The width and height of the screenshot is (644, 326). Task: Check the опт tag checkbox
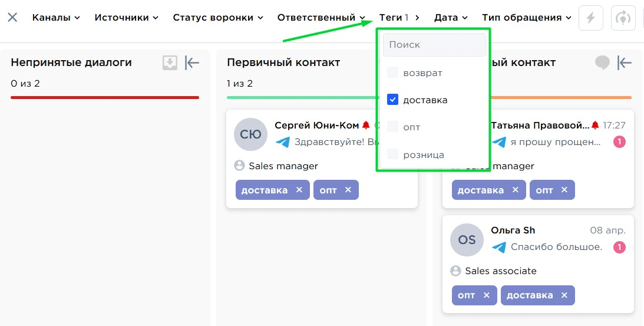coord(392,127)
